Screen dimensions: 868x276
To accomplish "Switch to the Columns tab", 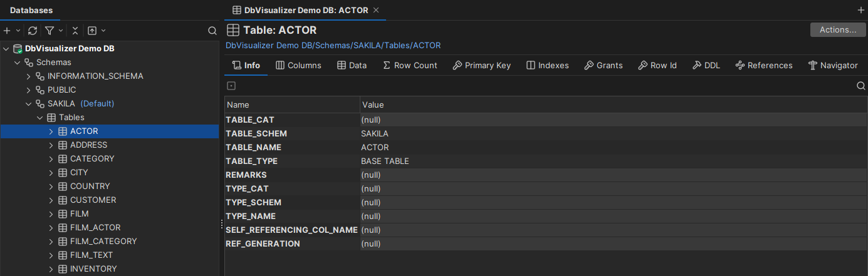I will point(298,65).
